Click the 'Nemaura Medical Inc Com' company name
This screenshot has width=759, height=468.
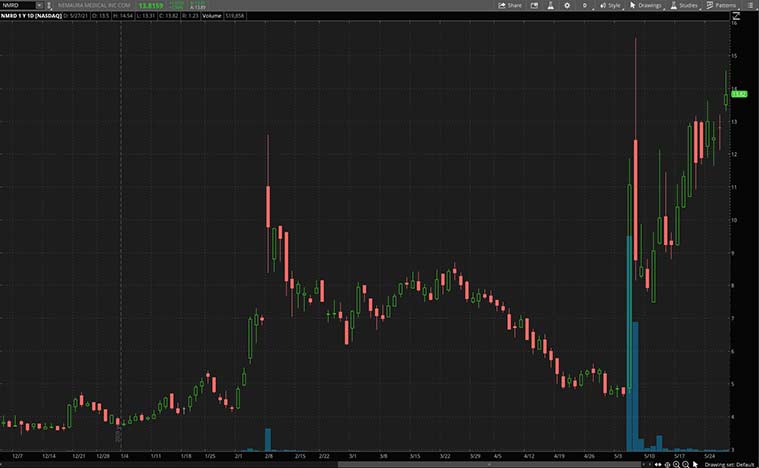pyautogui.click(x=94, y=5)
